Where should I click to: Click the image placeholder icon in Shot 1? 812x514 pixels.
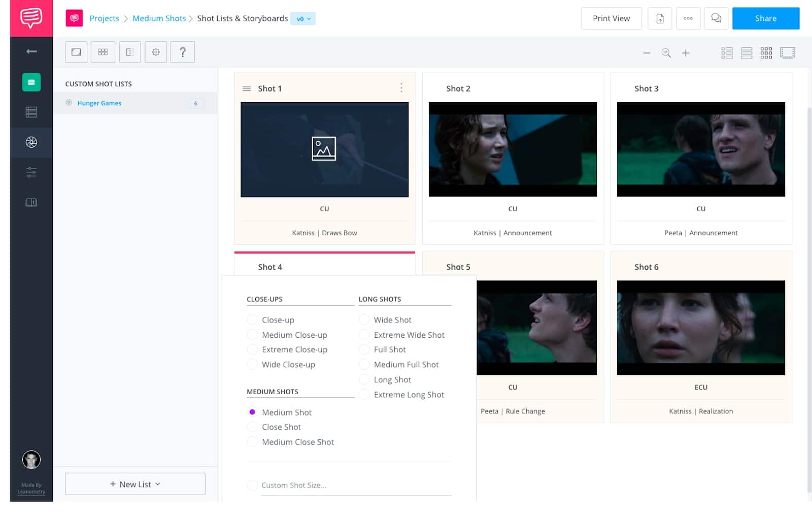click(324, 149)
